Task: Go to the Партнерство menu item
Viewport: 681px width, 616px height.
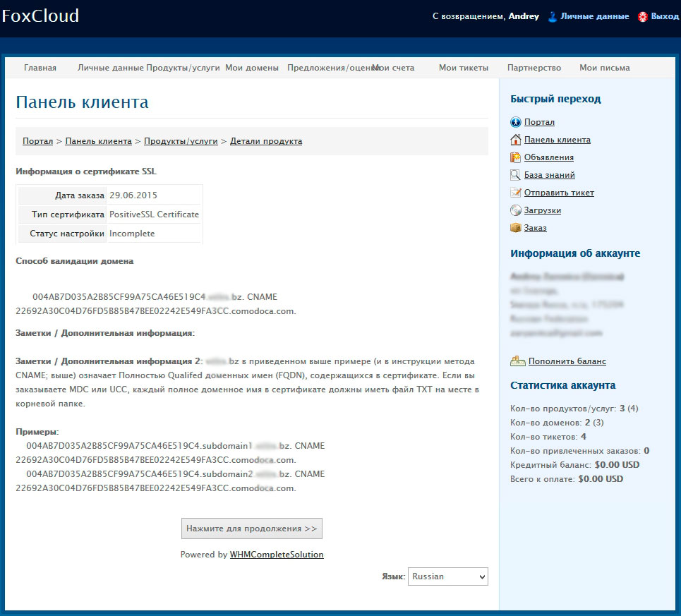Action: pos(534,68)
